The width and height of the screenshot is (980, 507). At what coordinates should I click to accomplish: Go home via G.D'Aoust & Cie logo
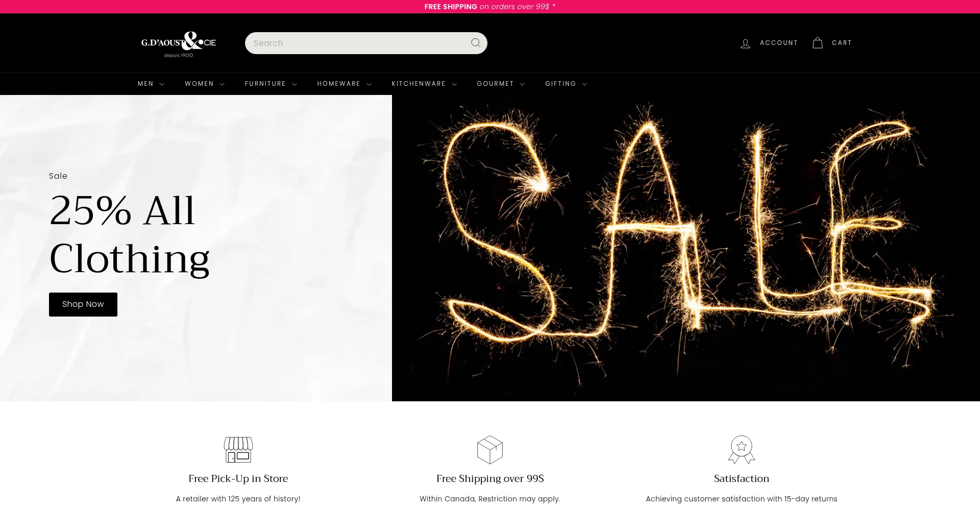tap(179, 44)
